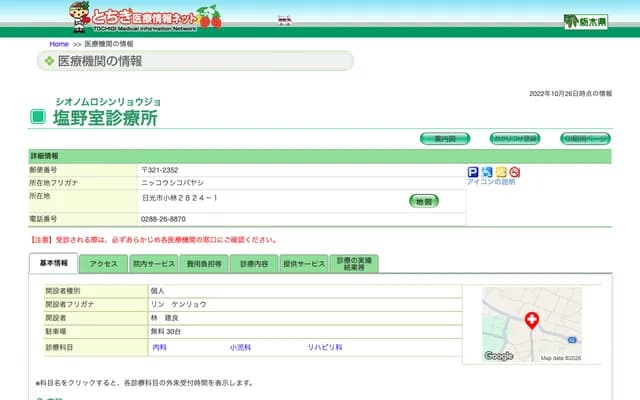The width and height of the screenshot is (640, 400).
Task: Click the wheelchair accessibility icon
Action: coord(487,172)
